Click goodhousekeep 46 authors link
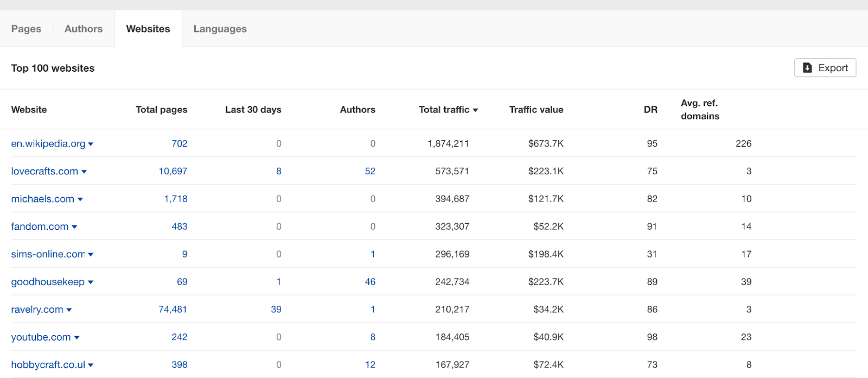 pos(370,282)
